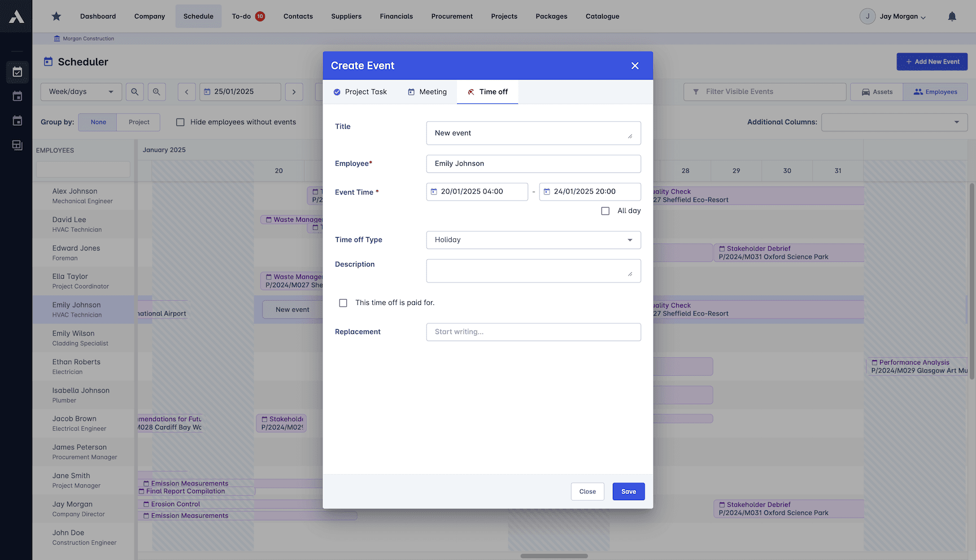Image resolution: width=976 pixels, height=560 pixels.
Task: Click the previous date arrow near 25/01/2025
Action: pyautogui.click(x=186, y=91)
